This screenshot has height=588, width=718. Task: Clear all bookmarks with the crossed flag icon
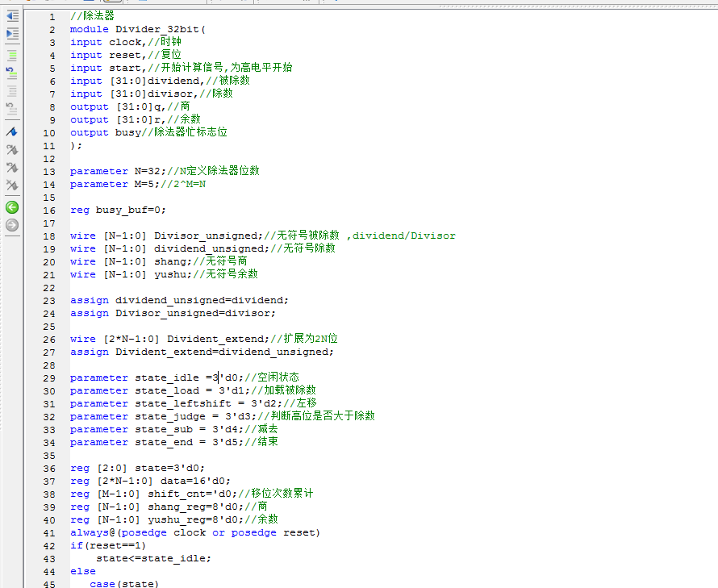pyautogui.click(x=12, y=186)
